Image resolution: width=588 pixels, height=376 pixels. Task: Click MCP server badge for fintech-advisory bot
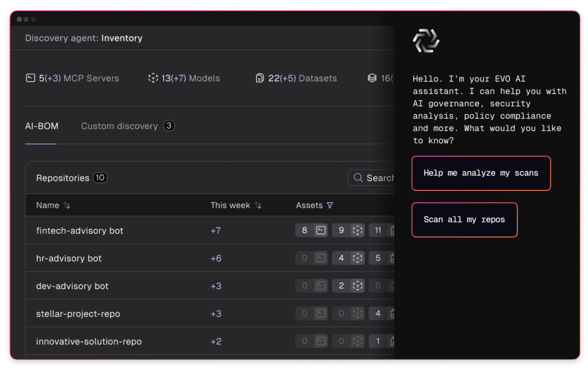pyautogui.click(x=311, y=230)
